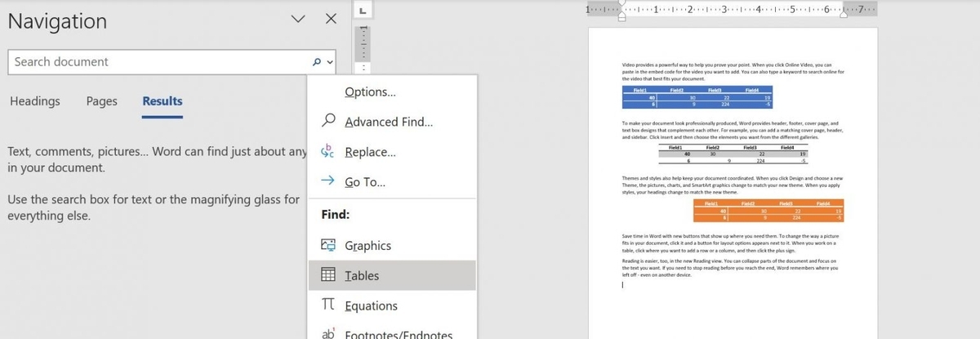
Task: Click the Advanced Find magnifier icon
Action: coord(327,122)
